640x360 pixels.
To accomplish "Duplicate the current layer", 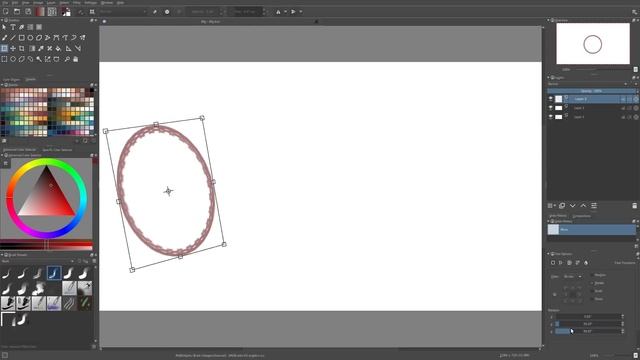I will point(562,205).
